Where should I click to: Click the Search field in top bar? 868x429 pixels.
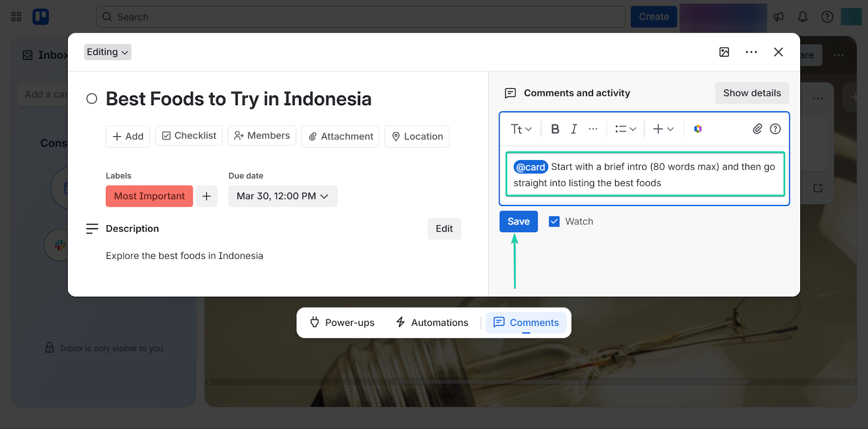[361, 17]
